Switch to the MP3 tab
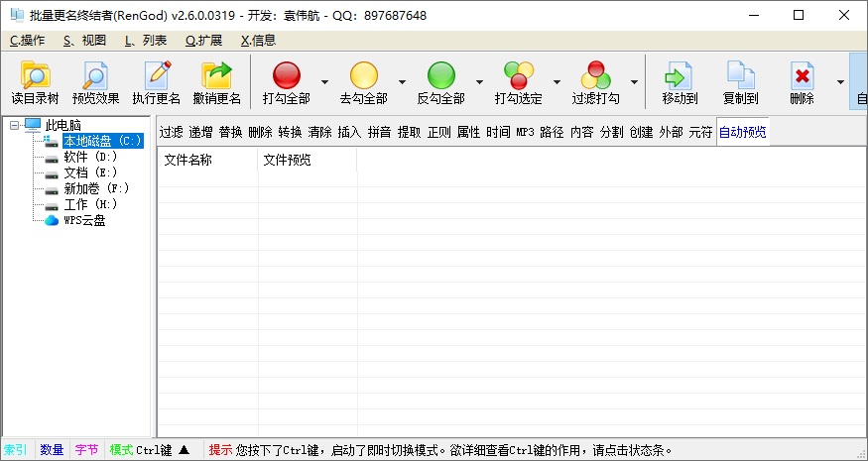The image size is (868, 461). coord(526,132)
